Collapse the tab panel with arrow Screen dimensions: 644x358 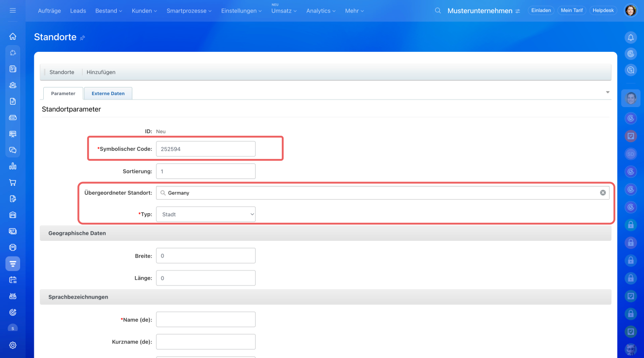pyautogui.click(x=607, y=93)
